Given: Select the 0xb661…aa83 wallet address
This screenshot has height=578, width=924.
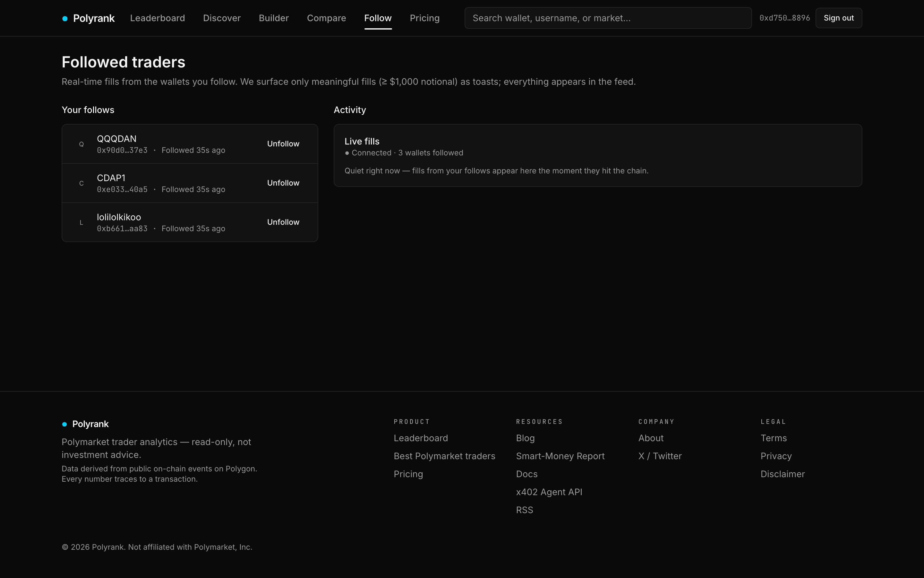Looking at the screenshot, I should tap(122, 229).
